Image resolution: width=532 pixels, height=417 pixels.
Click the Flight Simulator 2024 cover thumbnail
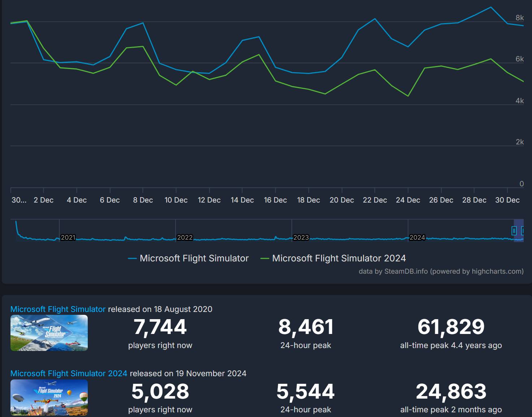coord(49,397)
